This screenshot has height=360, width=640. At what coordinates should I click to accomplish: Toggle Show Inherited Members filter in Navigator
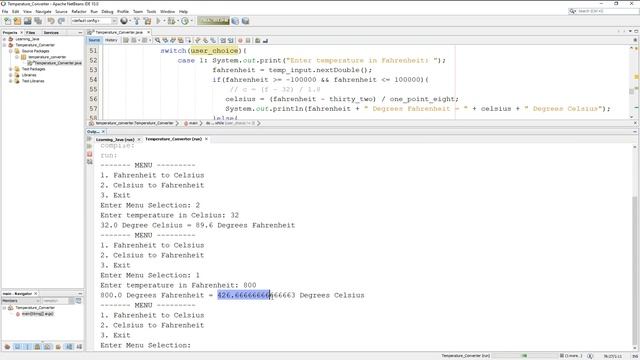click(7, 347)
